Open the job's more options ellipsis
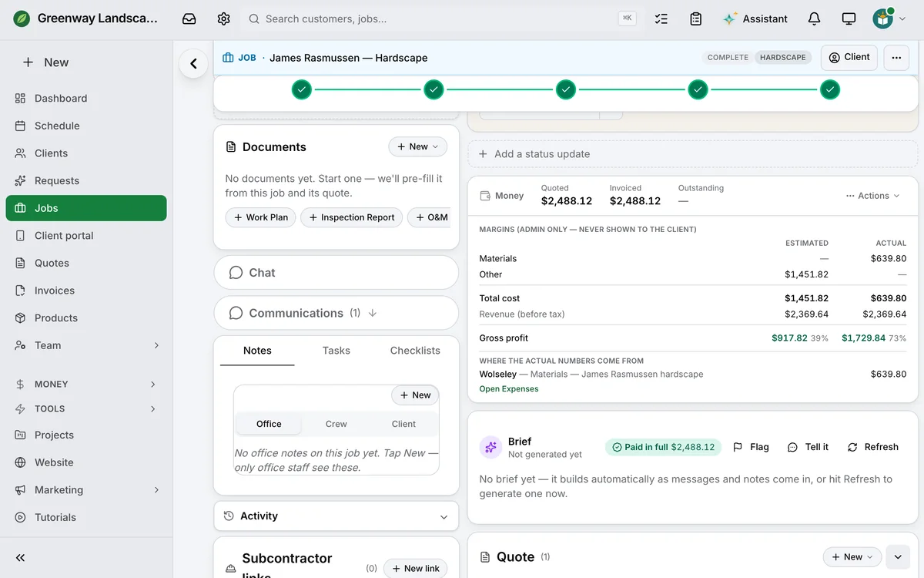The width and height of the screenshot is (924, 578). click(x=896, y=58)
